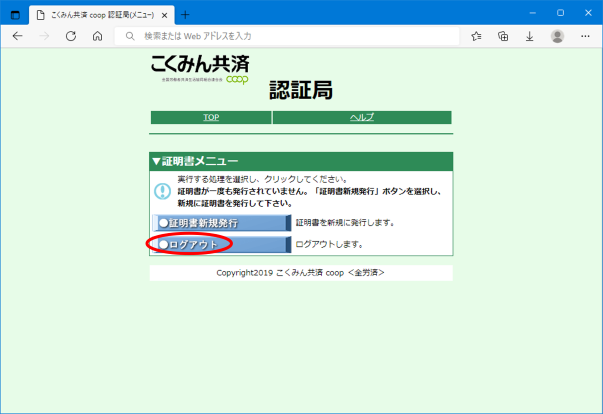The height and width of the screenshot is (414, 603).
Task: Select the こくみん共済 coop 認証局(メニュー) tab
Action: pos(102,15)
